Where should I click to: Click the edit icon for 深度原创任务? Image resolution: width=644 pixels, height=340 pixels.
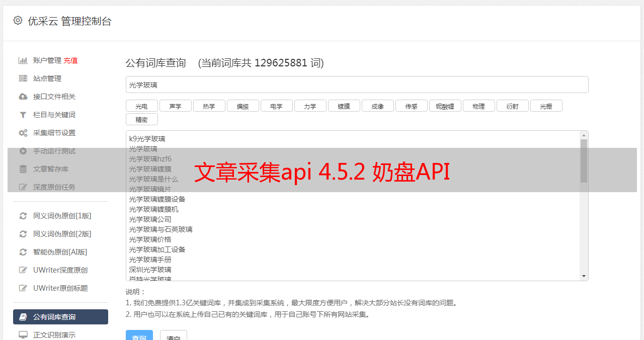(x=23, y=187)
